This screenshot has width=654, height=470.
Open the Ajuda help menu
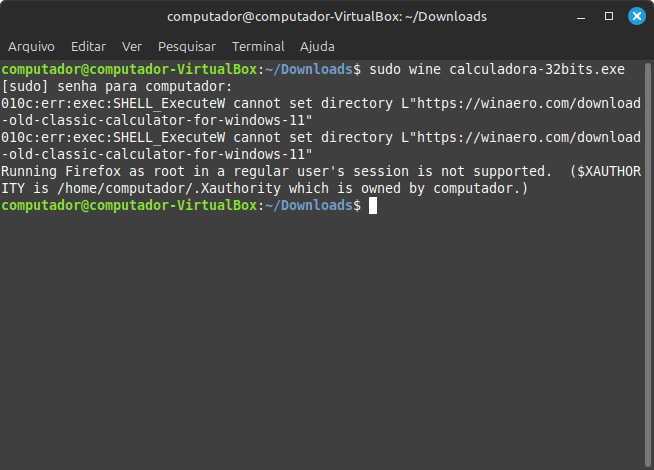[x=317, y=46]
